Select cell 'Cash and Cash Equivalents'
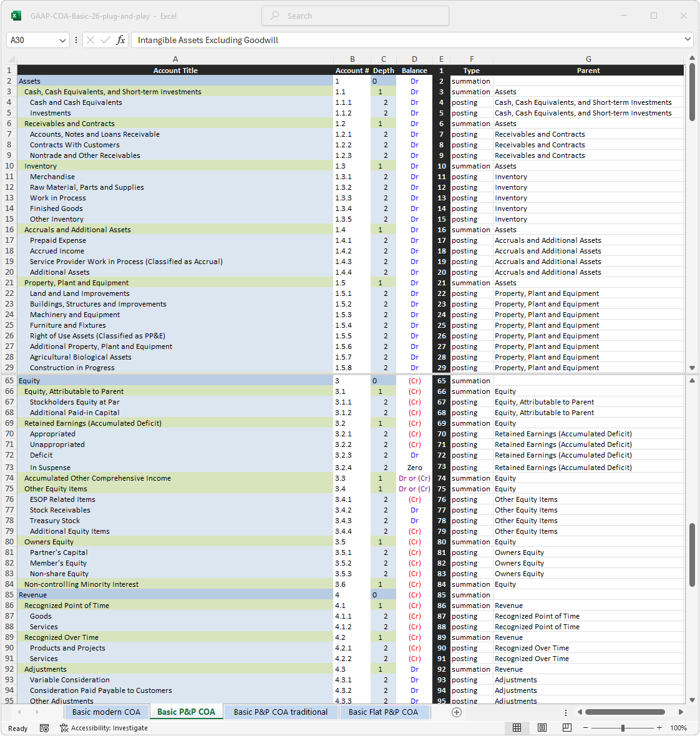Image resolution: width=700 pixels, height=736 pixels. [175, 102]
